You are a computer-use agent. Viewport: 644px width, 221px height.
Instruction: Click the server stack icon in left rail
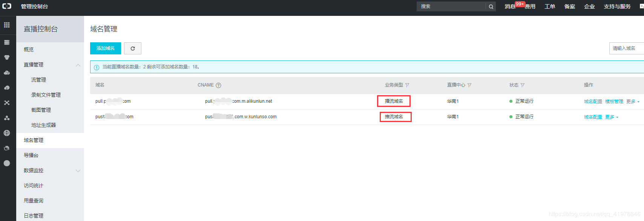point(7,42)
